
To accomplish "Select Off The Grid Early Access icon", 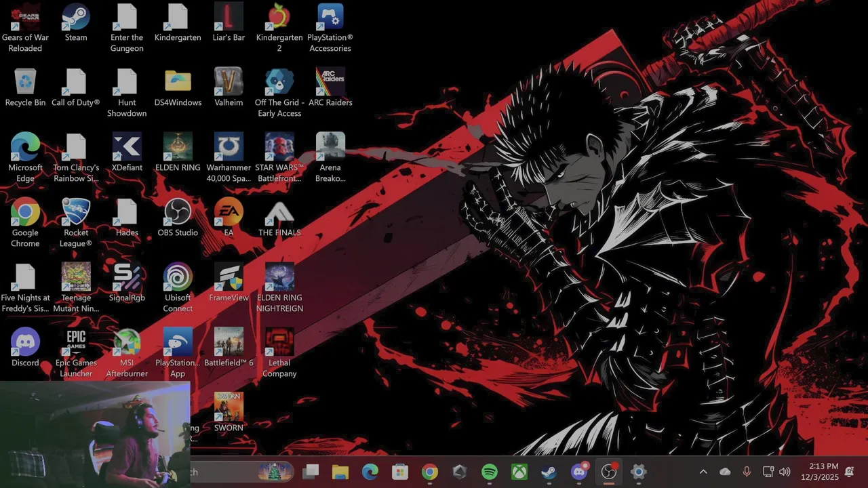I will [x=279, y=94].
